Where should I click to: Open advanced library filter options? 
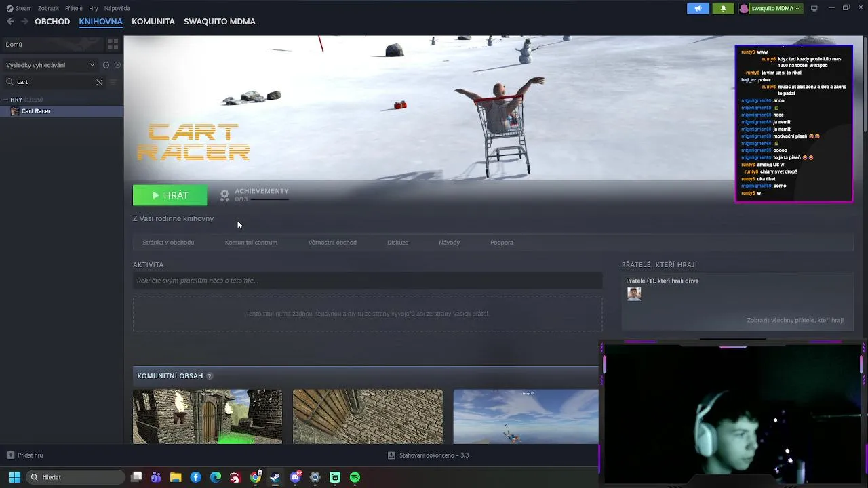point(113,82)
